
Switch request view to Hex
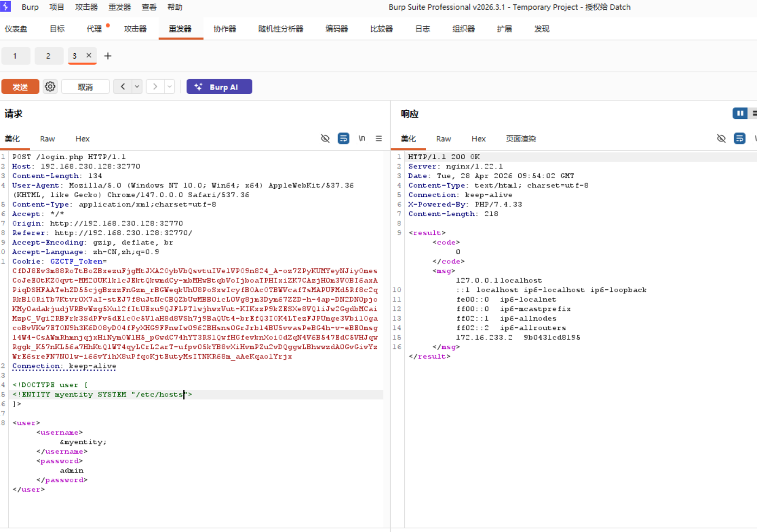click(82, 139)
